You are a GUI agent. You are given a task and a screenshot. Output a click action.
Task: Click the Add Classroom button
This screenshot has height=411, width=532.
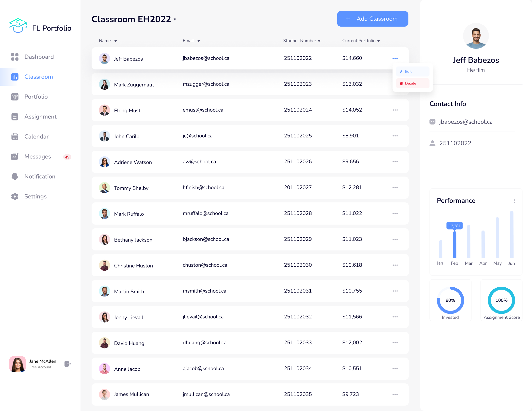(372, 19)
